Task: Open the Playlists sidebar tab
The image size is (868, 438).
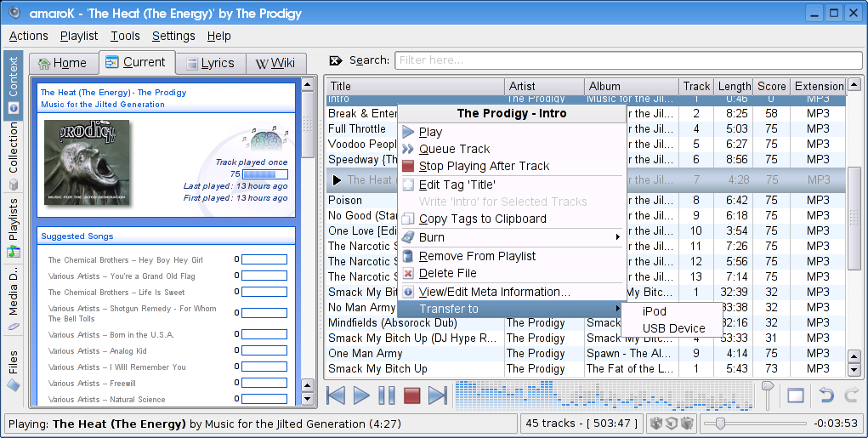Action: [14, 227]
